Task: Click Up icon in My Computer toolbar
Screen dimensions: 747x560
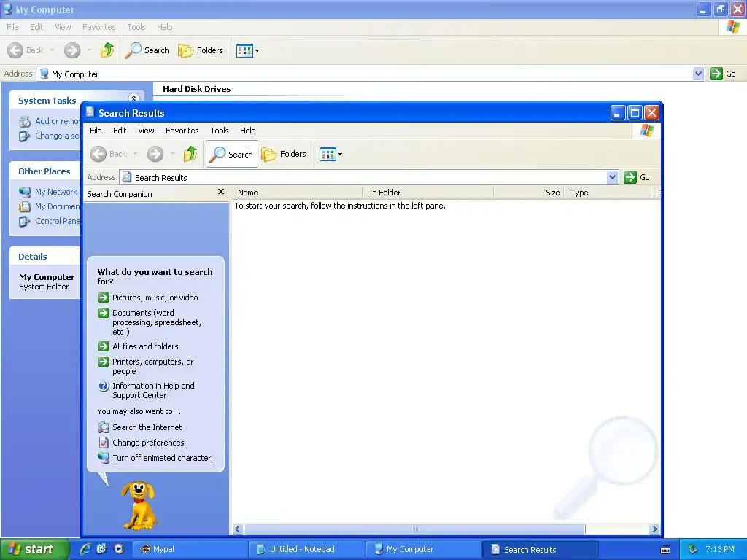Action: 107,50
